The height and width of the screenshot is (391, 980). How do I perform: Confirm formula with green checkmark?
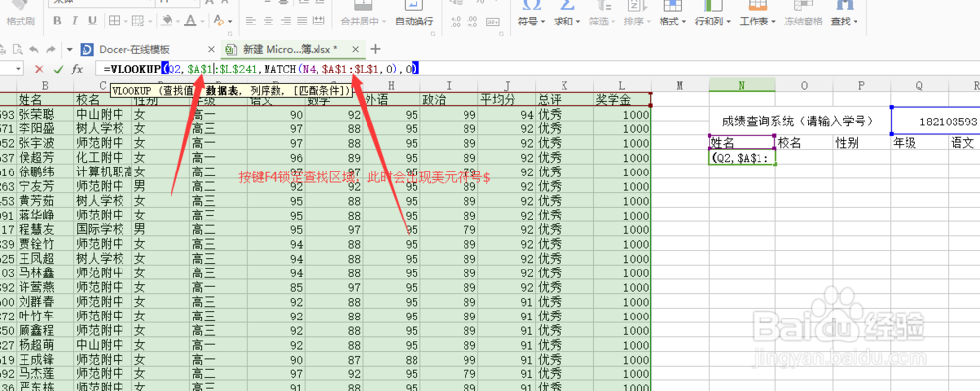[58, 69]
